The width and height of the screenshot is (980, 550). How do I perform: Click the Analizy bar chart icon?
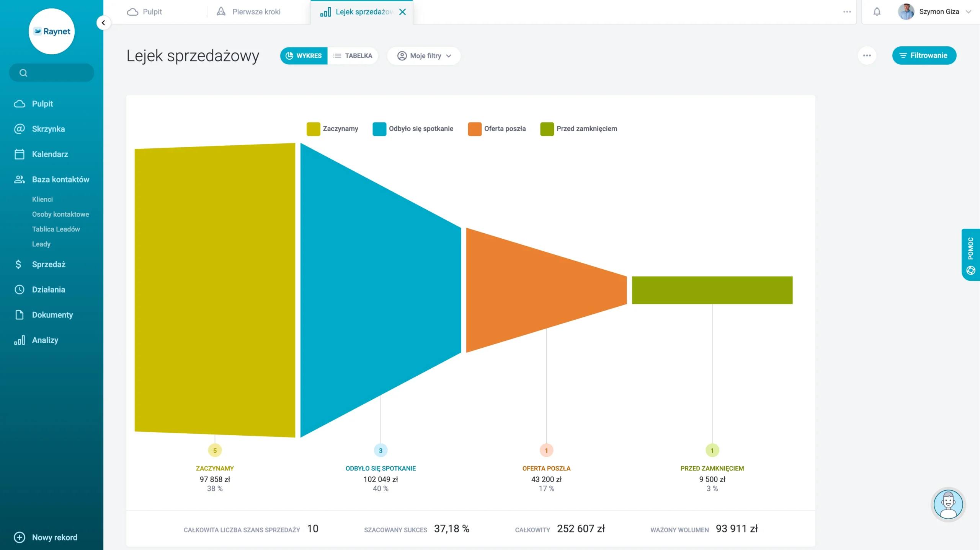(x=20, y=340)
